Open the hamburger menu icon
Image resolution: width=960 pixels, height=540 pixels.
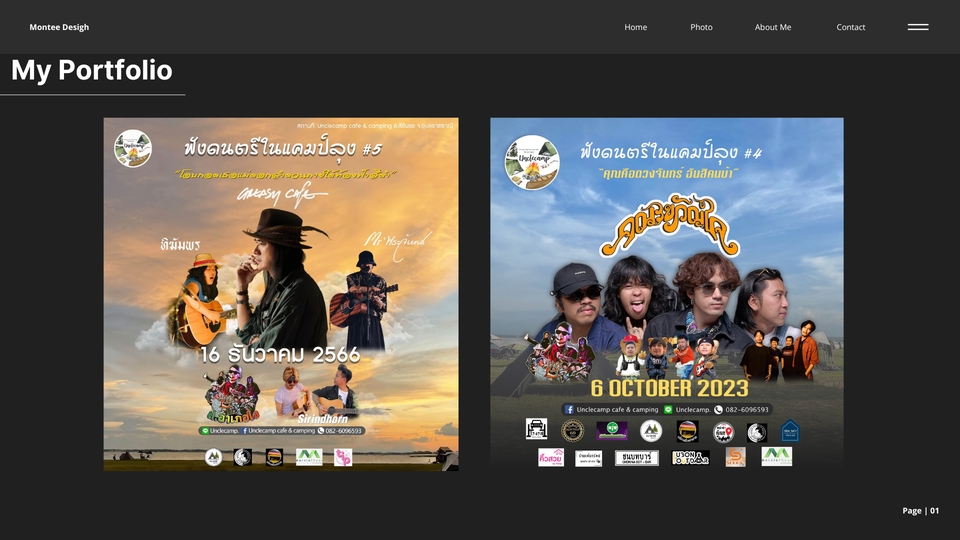tap(918, 27)
